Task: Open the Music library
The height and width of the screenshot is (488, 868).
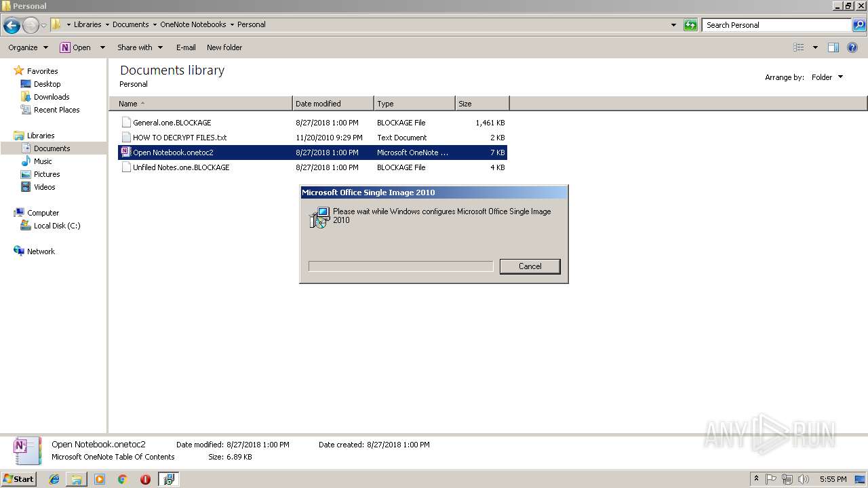Action: click(43, 161)
